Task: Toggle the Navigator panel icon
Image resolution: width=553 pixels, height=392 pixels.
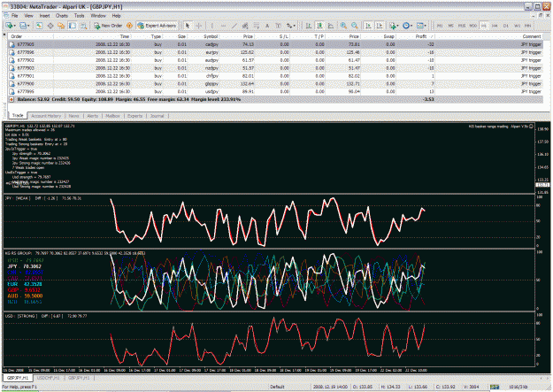Action: [x=61, y=26]
